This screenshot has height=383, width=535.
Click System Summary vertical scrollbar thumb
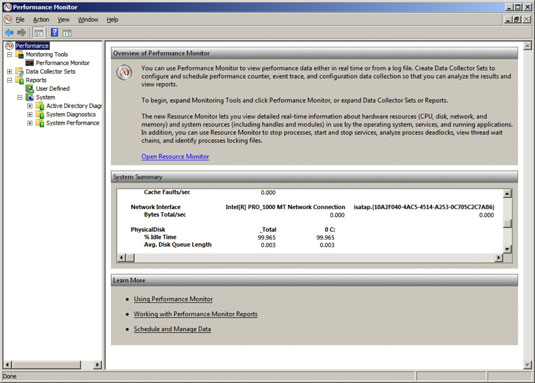pyautogui.click(x=507, y=223)
